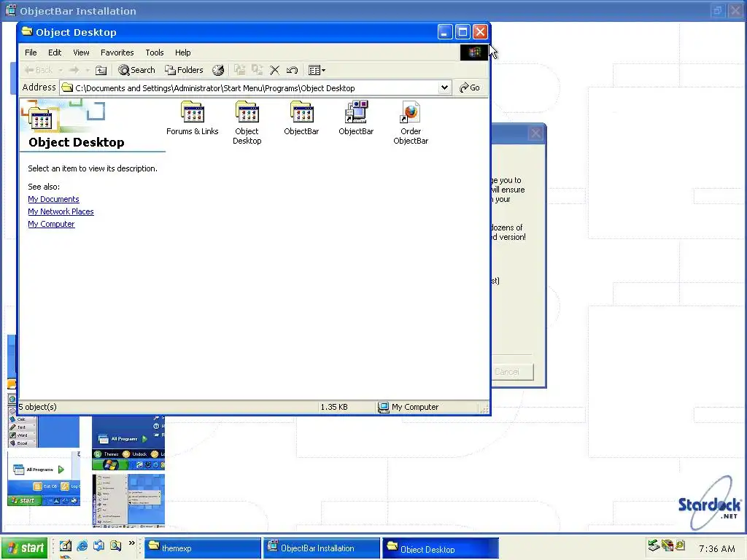The height and width of the screenshot is (560, 747).
Task: Click the middle system tray icon
Action: coord(667,545)
